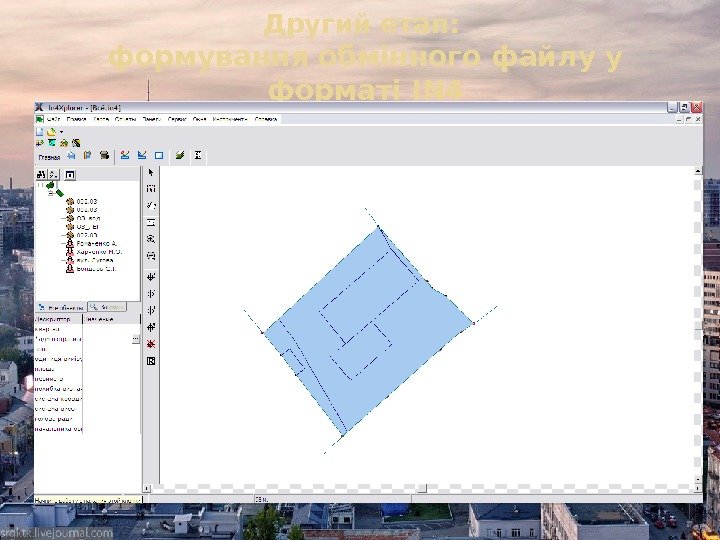Viewport: 720px width, 540px height.
Task: Select the last person item in the tree
Action: coord(96,269)
